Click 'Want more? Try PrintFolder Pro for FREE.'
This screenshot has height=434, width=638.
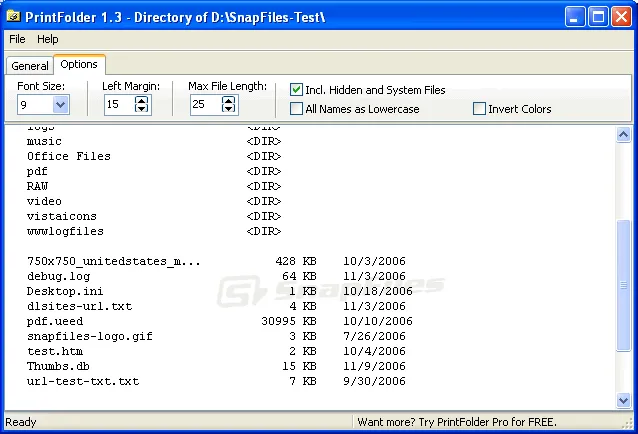457,422
